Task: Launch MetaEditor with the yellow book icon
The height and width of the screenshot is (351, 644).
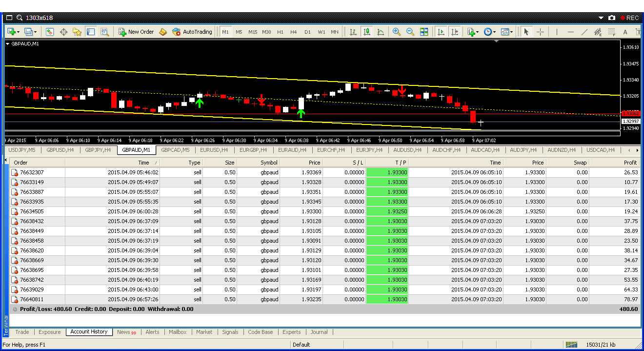Action: point(163,32)
